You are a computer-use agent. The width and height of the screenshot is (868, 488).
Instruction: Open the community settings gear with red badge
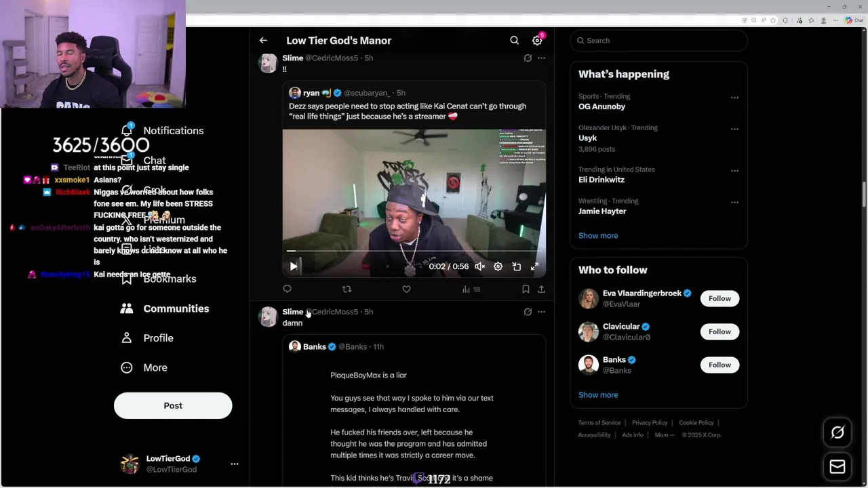click(x=537, y=41)
